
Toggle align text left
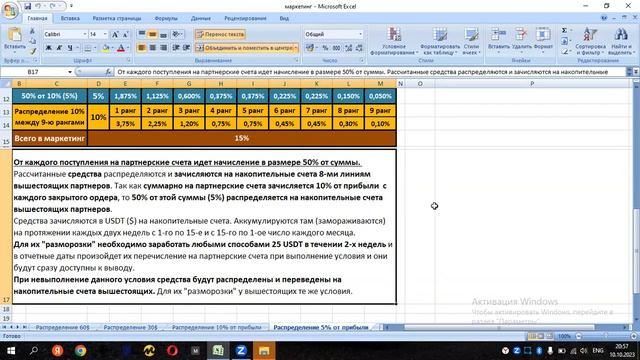coord(142,48)
